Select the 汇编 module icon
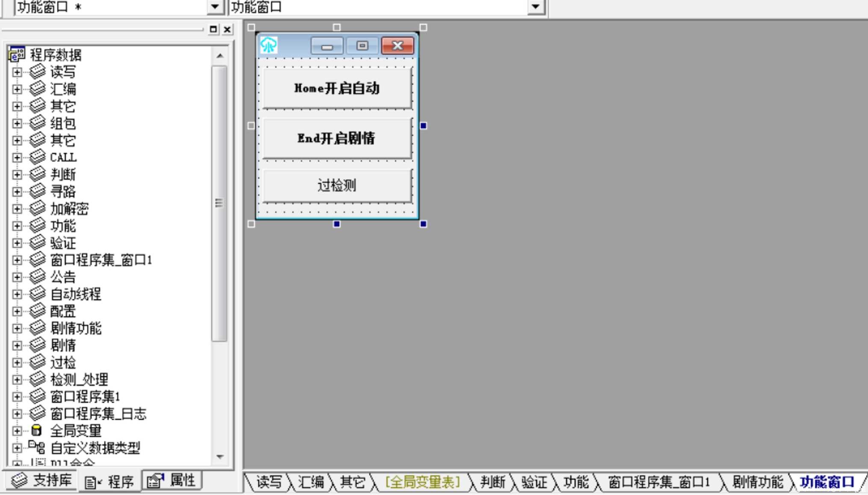 [38, 88]
